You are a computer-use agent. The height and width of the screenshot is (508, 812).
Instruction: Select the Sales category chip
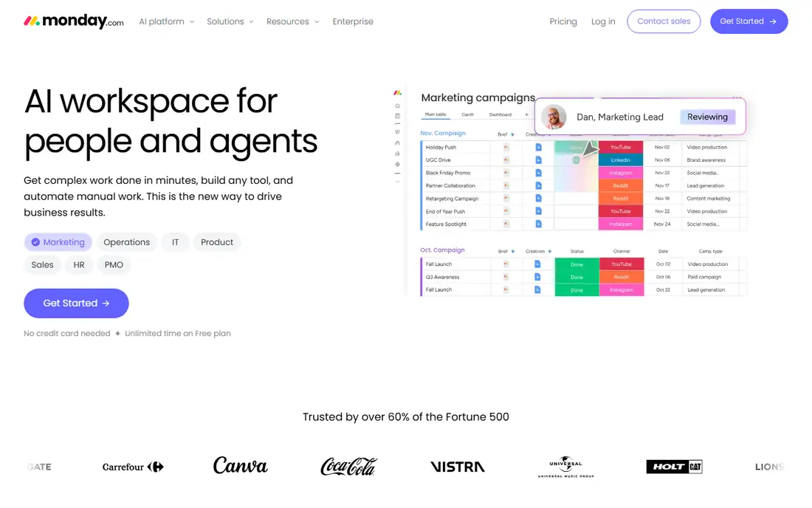pyautogui.click(x=43, y=264)
